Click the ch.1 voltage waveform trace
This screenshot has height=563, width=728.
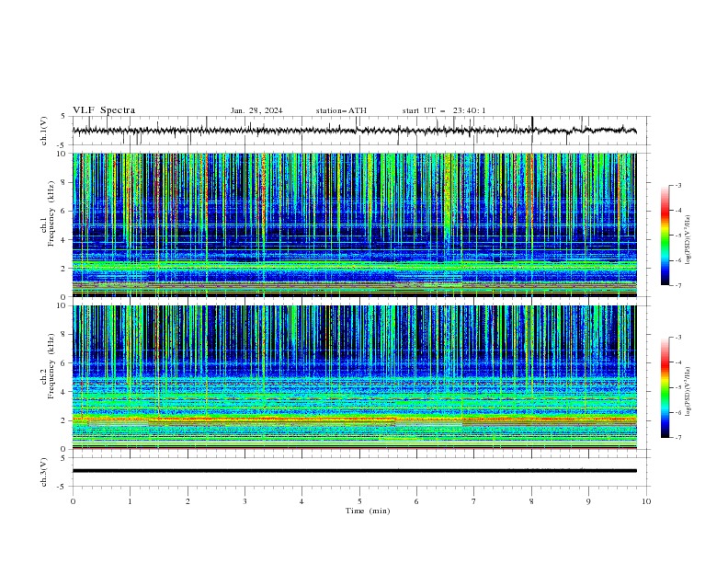point(354,131)
